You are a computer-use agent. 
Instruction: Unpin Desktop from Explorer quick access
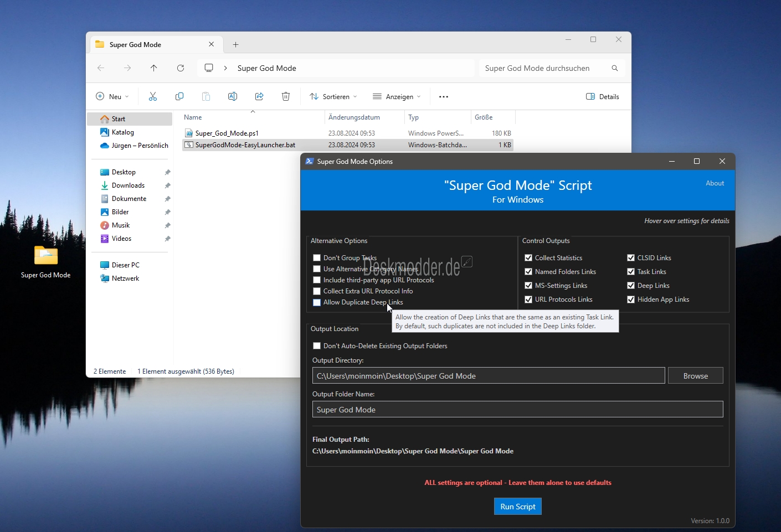click(167, 172)
